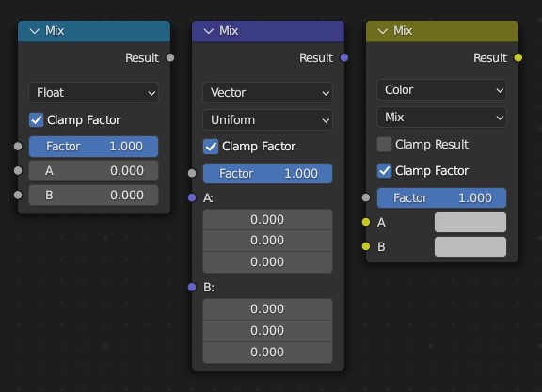Collapse the blue Float Mix node
This screenshot has height=392, width=542.
(35, 31)
